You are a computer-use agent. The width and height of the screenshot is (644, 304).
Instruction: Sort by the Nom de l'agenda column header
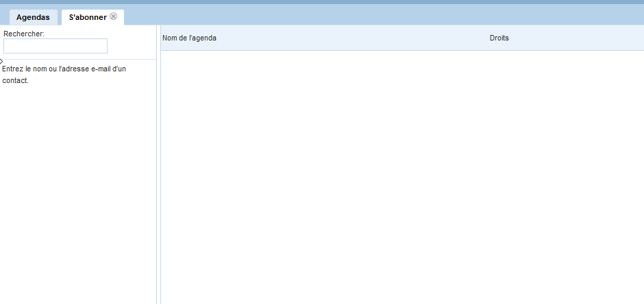(189, 38)
